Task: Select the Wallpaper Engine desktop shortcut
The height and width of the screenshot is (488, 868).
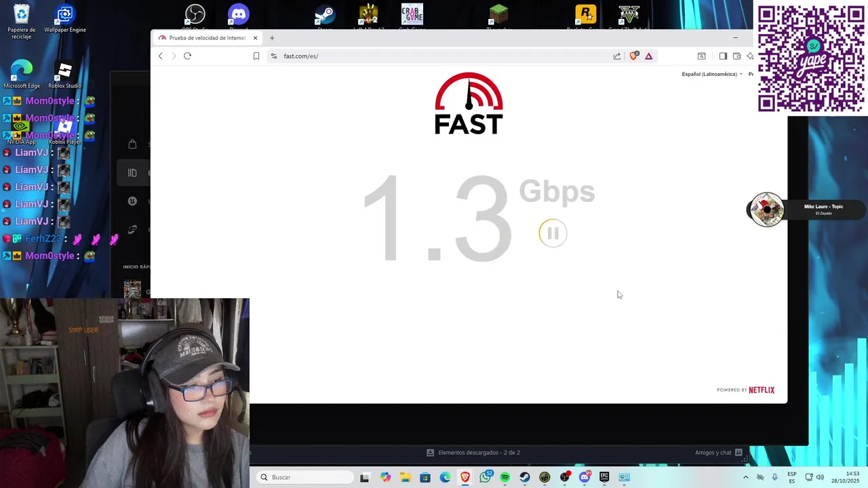Action: coord(65,19)
